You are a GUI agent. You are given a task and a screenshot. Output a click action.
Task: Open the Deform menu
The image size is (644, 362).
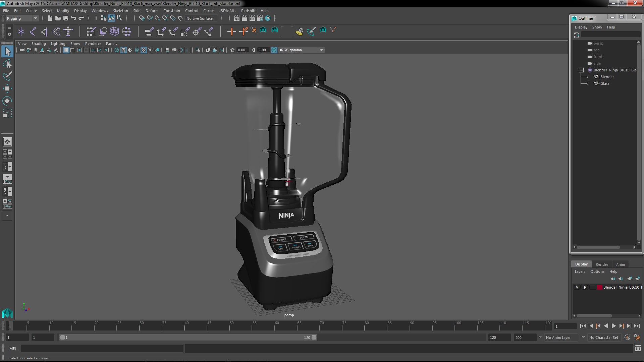click(152, 11)
